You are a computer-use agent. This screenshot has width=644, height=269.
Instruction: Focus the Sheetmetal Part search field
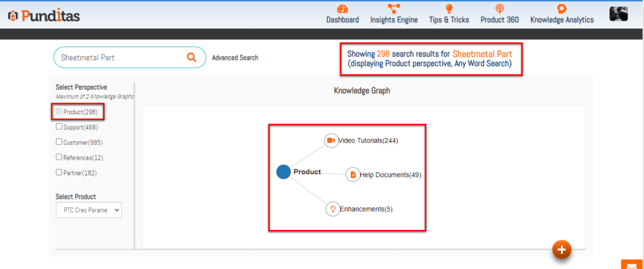(119, 57)
